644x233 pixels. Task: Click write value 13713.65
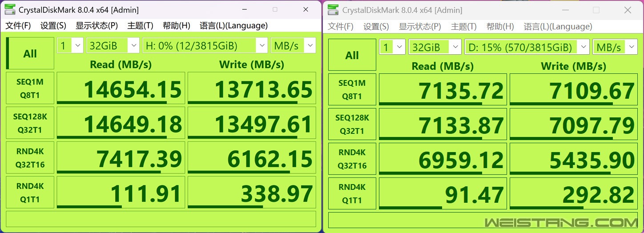(252, 88)
